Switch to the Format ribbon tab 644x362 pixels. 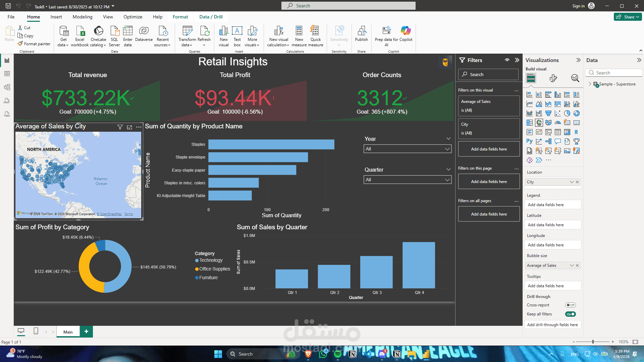(x=180, y=17)
